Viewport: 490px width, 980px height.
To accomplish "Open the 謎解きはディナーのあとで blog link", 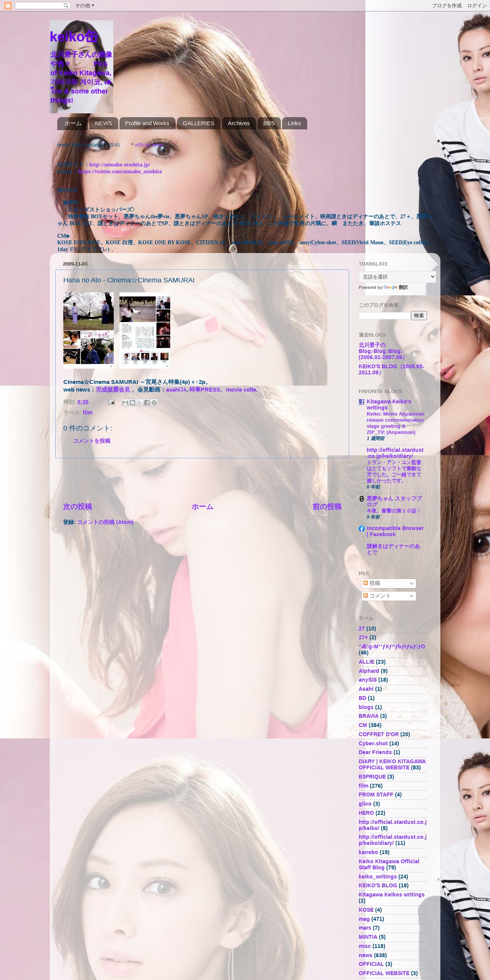I will (393, 549).
